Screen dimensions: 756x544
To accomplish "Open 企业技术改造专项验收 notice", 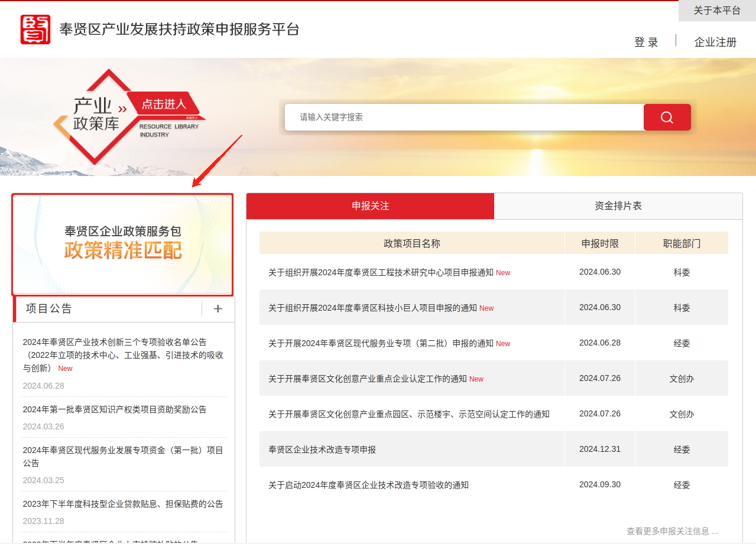I will tap(368, 485).
